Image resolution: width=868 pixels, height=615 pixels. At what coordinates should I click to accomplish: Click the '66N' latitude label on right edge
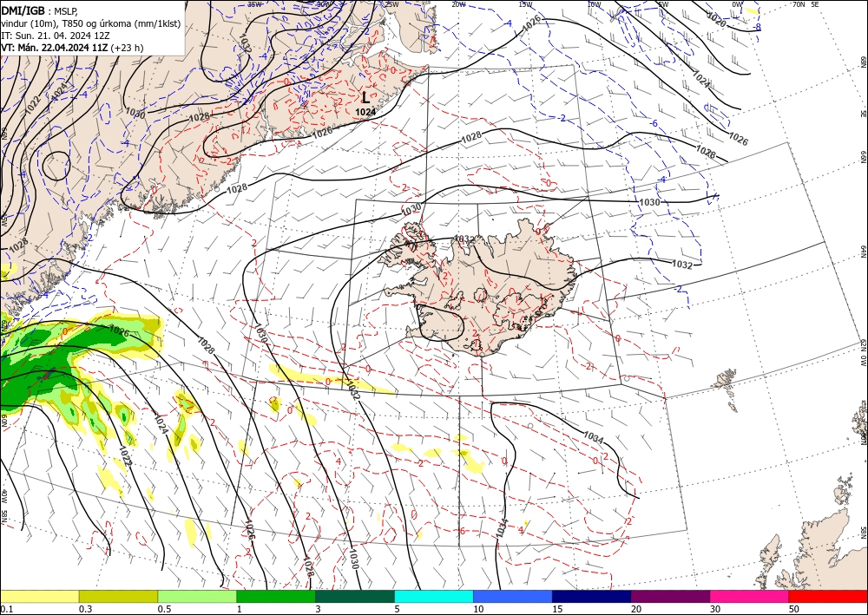point(863,157)
